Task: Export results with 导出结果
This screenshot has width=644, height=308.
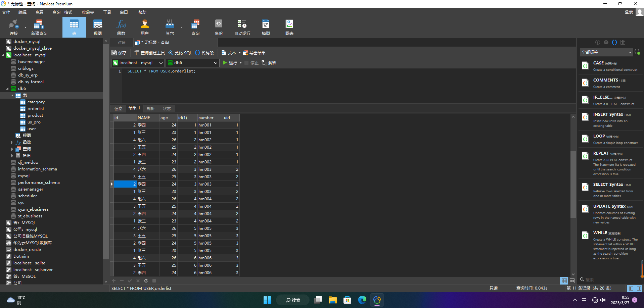Action: (254, 53)
